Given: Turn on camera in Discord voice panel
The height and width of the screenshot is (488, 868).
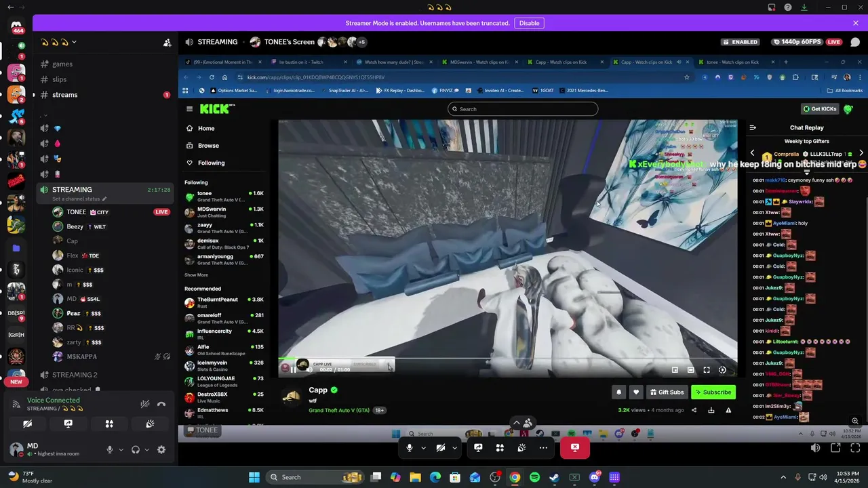Looking at the screenshot, I should click(27, 424).
